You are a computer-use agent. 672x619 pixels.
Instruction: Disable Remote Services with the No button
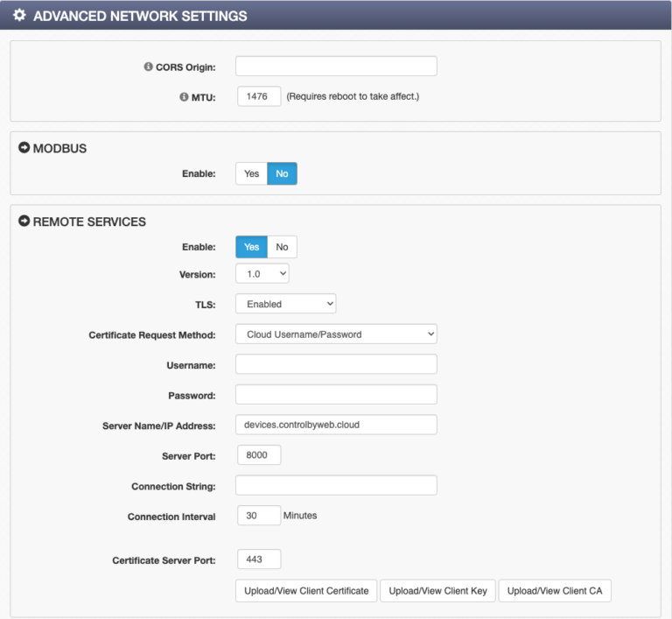pos(282,247)
